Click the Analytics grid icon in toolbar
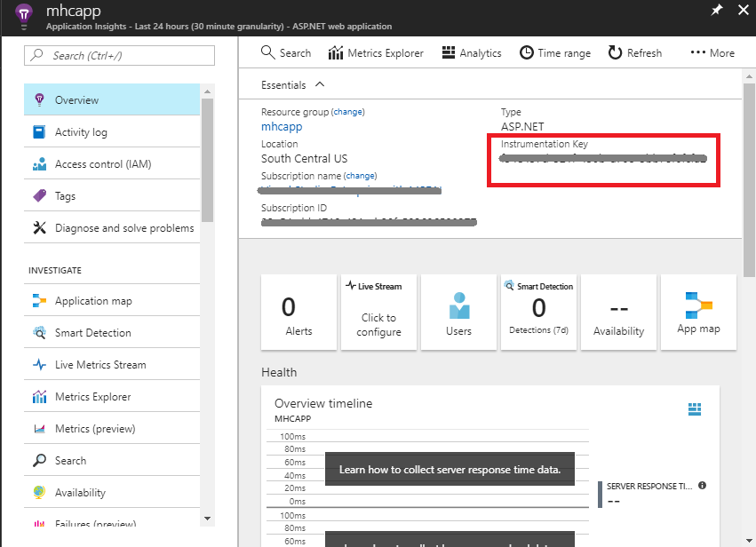 pos(449,52)
